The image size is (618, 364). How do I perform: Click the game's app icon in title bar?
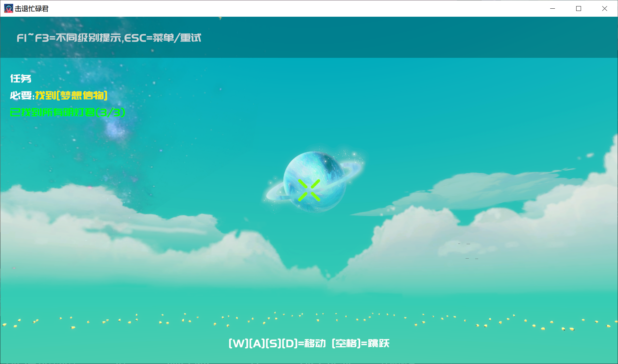click(9, 9)
